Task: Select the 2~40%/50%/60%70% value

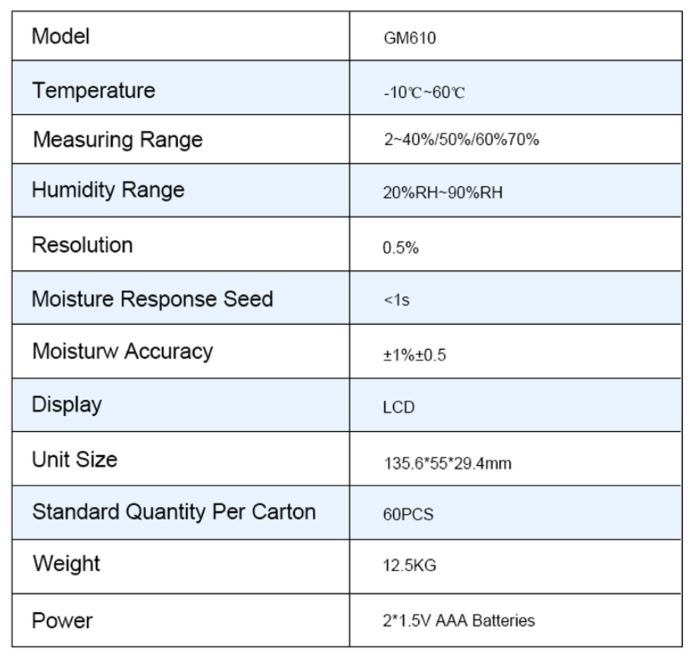Action: [x=461, y=140]
